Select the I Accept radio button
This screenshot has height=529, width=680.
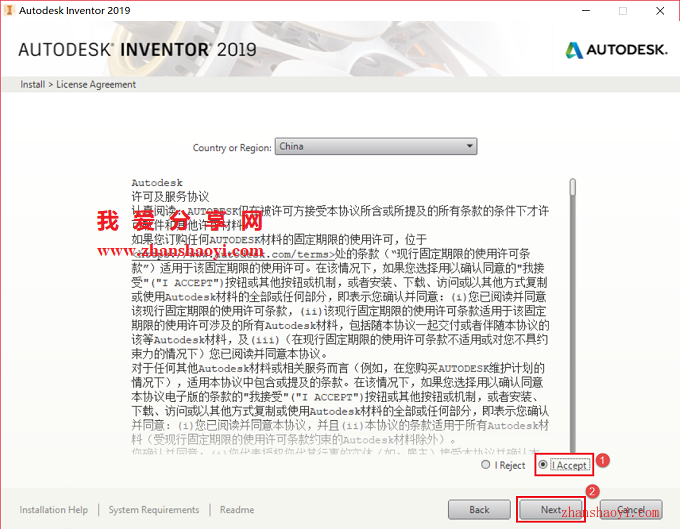coord(543,465)
